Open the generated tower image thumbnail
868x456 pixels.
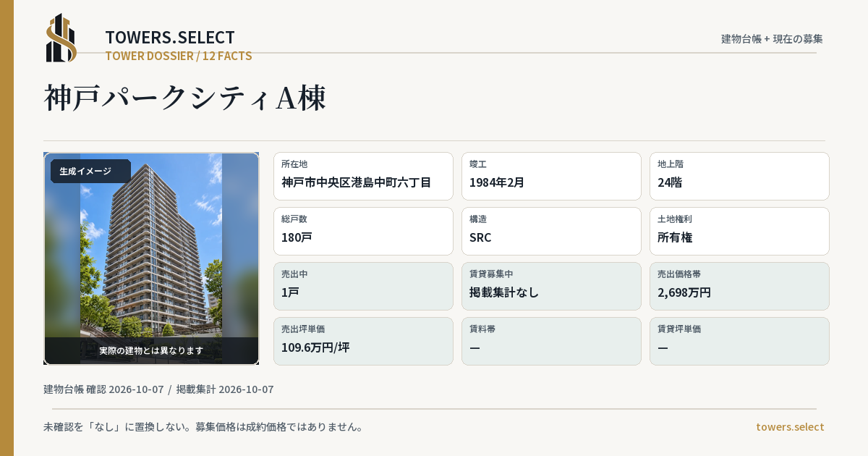tap(151, 258)
